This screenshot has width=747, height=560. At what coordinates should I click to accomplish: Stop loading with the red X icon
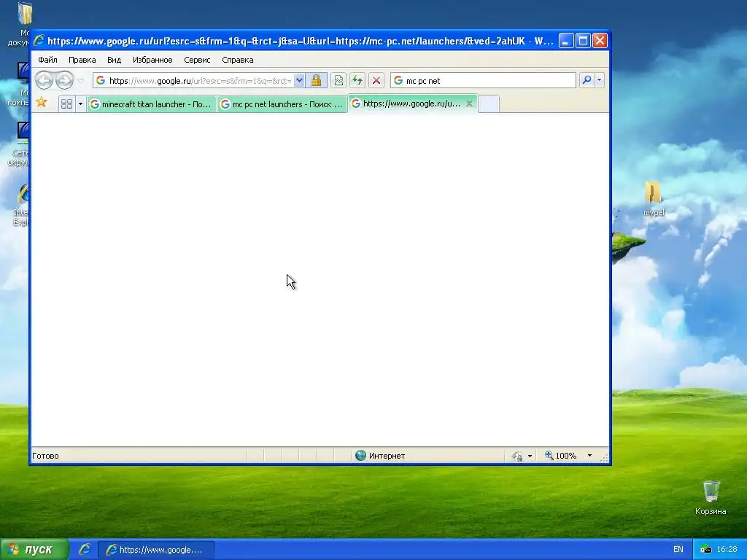tap(376, 80)
